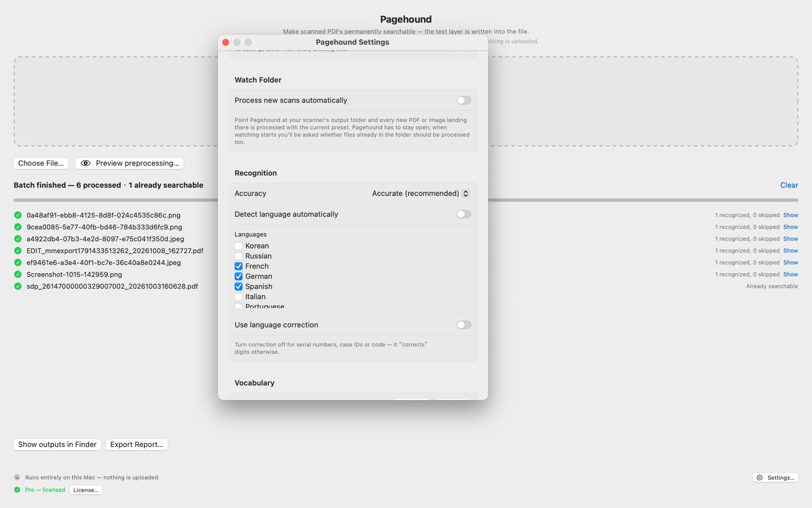The width and height of the screenshot is (812, 508).
Task: Show output for EDIT_mmexport pdf
Action: (790, 251)
